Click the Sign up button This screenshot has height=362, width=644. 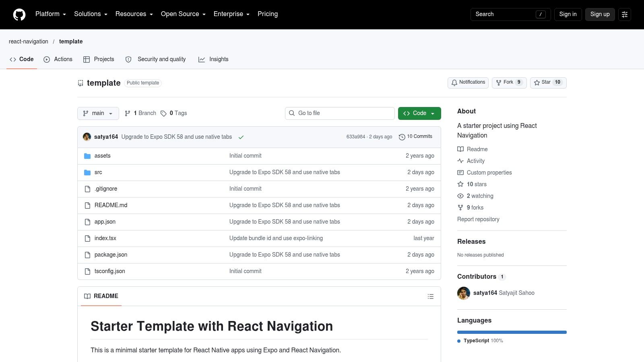coord(600,14)
